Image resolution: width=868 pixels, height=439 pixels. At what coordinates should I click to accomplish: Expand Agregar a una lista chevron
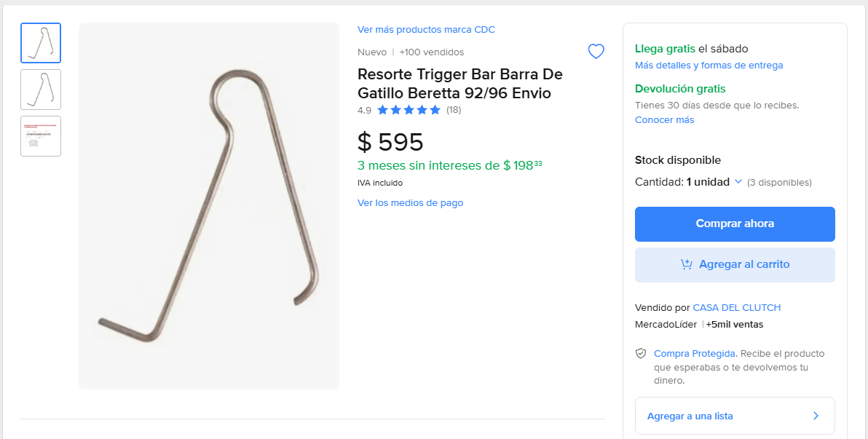816,416
